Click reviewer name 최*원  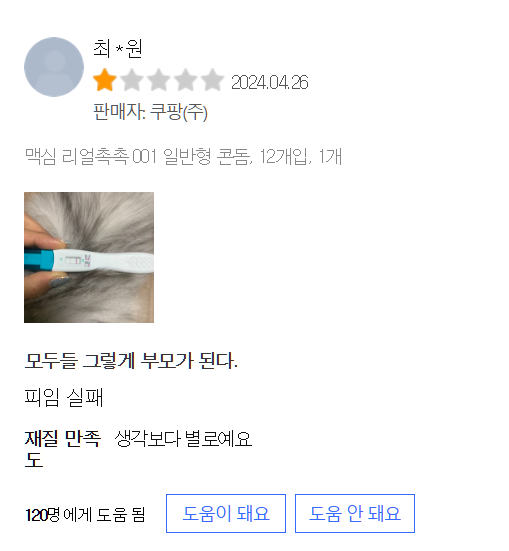click(117, 48)
